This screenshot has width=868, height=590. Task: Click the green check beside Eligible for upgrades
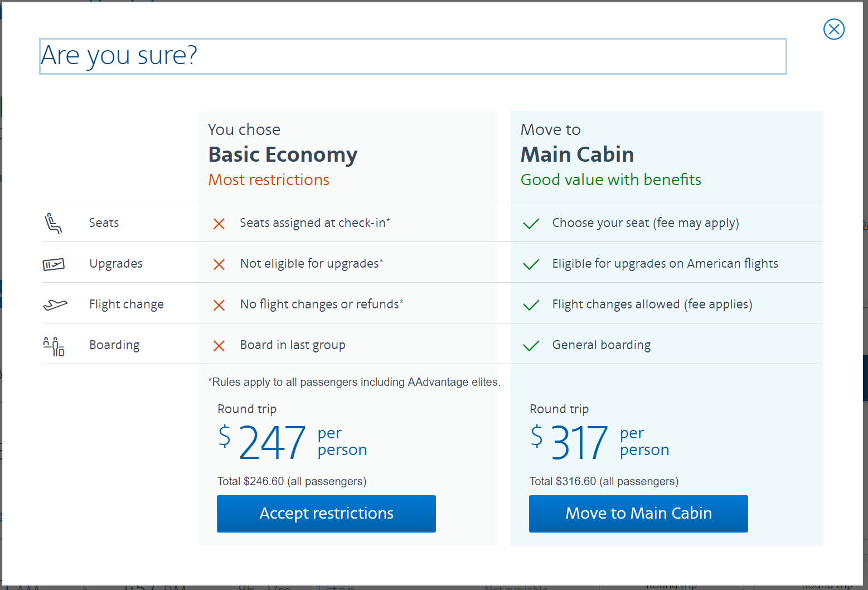(x=531, y=264)
